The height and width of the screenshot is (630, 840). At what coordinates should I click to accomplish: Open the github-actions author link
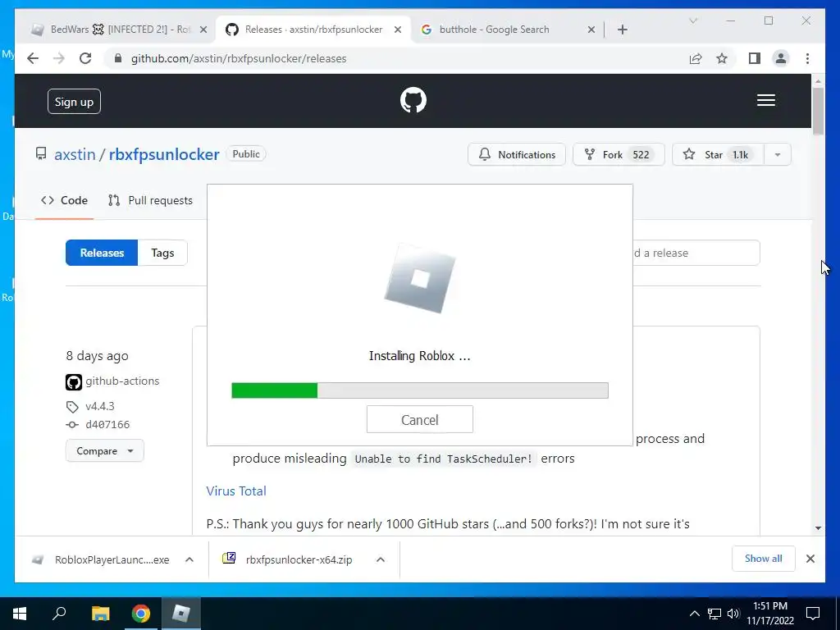(122, 381)
